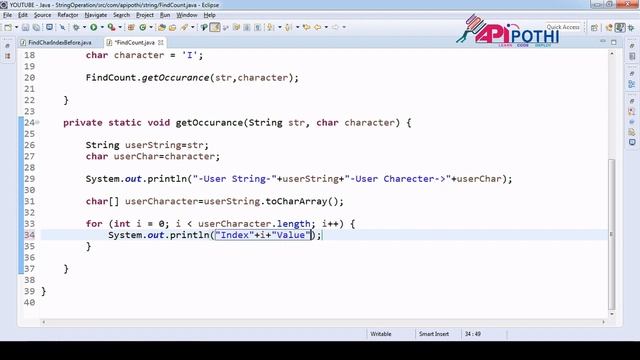640x360 pixels.
Task: Open the Package Explorer icon in left sidebar
Action: (x=8, y=56)
